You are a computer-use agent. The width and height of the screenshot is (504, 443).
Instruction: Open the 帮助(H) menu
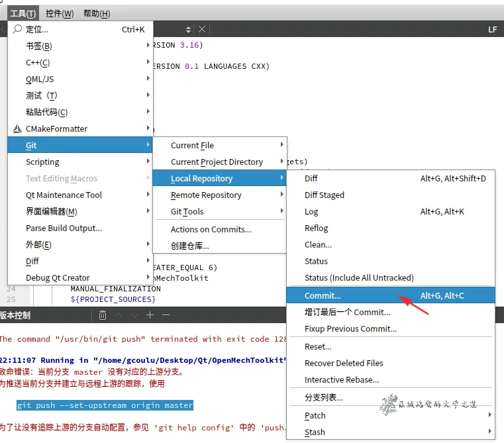coord(97,13)
